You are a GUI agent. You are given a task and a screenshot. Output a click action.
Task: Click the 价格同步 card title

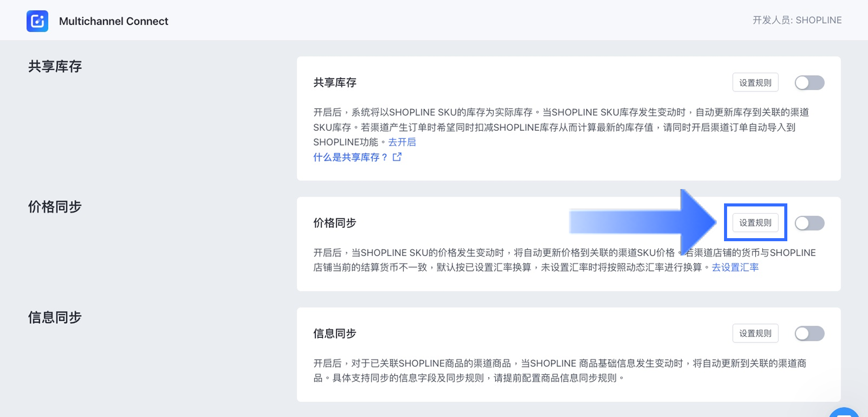pyautogui.click(x=335, y=223)
